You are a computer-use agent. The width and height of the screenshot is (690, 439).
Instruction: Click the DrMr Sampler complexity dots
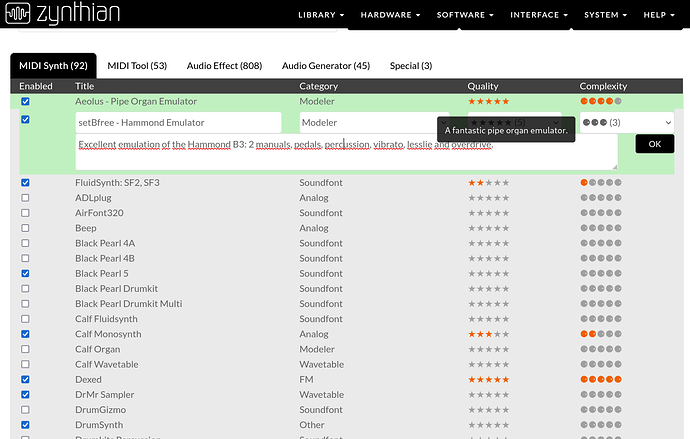click(601, 395)
